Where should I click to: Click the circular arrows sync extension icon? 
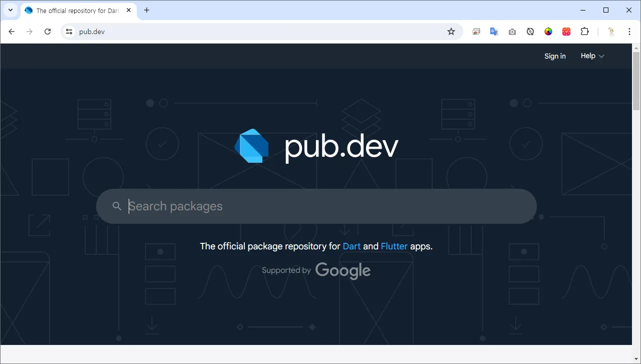(x=530, y=32)
